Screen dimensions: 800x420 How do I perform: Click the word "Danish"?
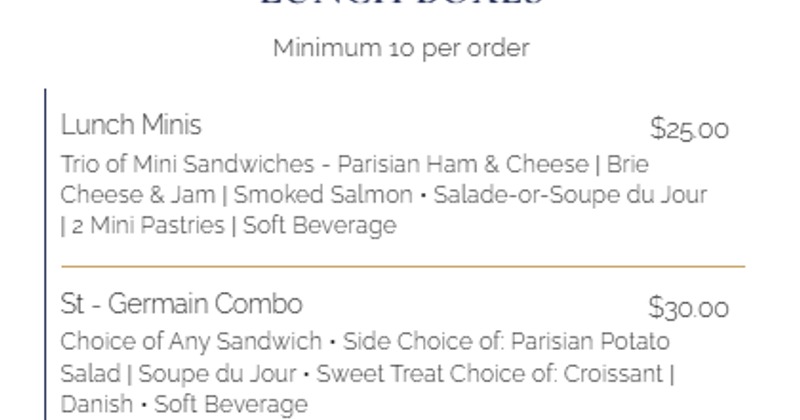coord(96,405)
